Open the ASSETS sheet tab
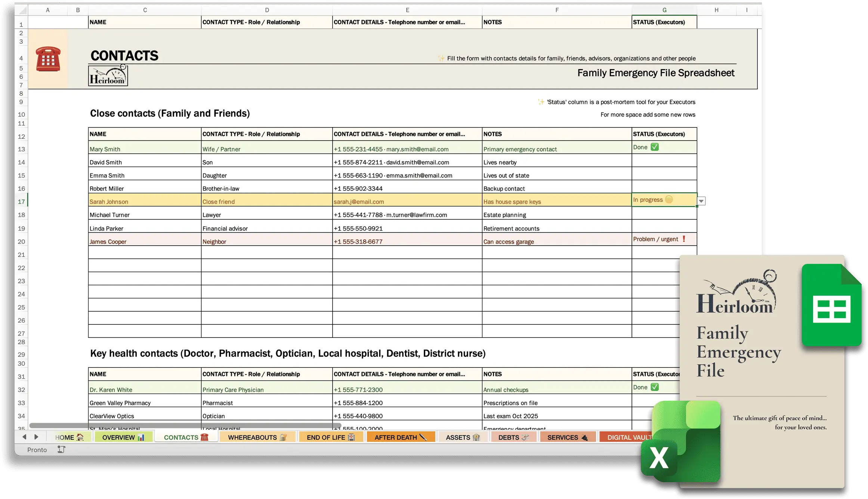This screenshot has width=868, height=499. click(x=463, y=437)
